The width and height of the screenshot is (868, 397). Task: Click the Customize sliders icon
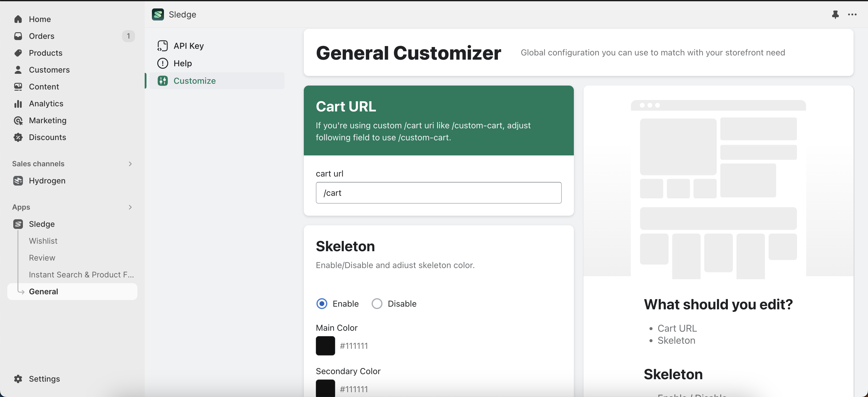tap(162, 81)
